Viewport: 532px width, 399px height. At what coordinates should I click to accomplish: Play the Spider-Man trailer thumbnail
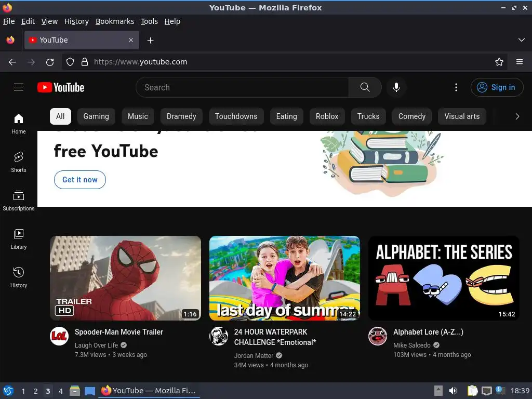pyautogui.click(x=126, y=278)
